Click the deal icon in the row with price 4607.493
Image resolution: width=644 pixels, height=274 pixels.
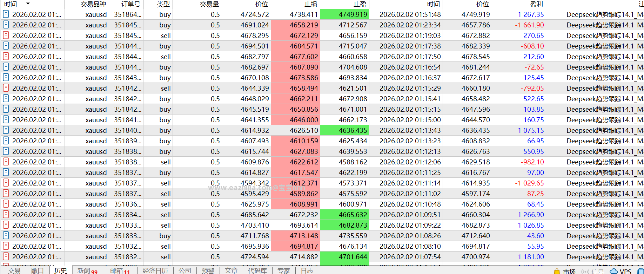6,141
